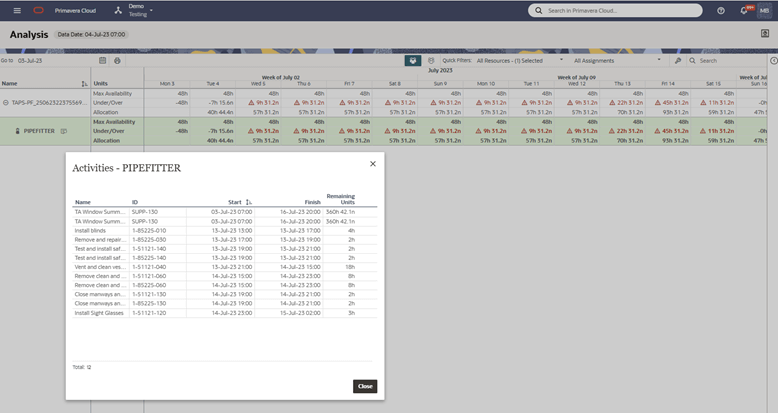Expand the right side panel arrow

pyautogui.click(x=774, y=61)
